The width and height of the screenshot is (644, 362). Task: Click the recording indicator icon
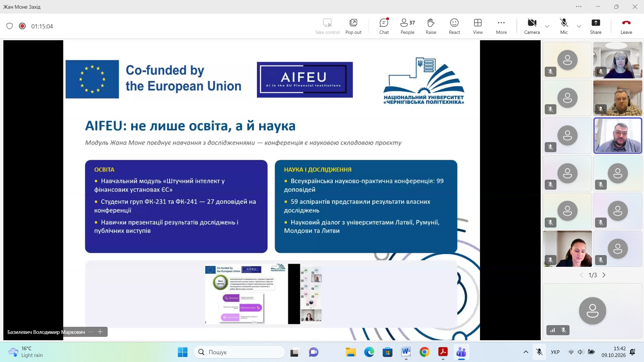(x=22, y=26)
